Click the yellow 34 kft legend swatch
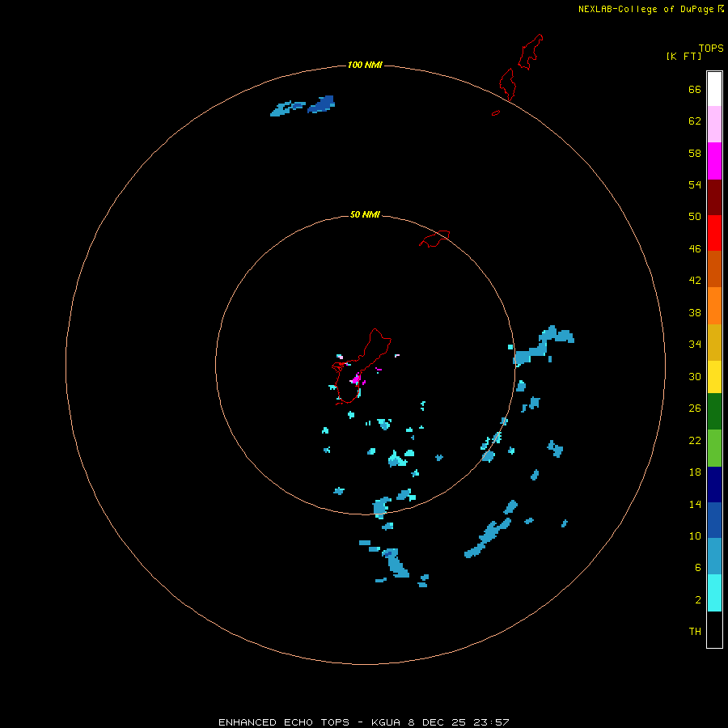The image size is (728, 728). tap(714, 378)
